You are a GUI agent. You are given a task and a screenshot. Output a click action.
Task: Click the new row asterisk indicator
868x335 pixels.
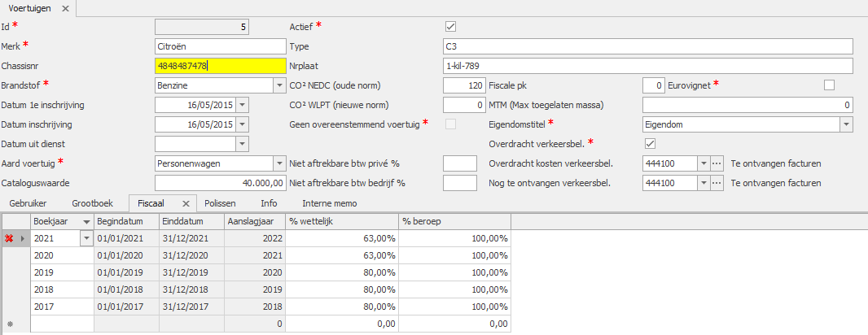(x=10, y=324)
